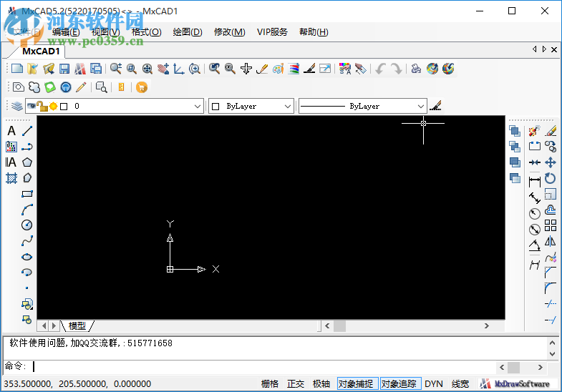The image size is (562, 392).
Task: Click the horizontal canvas scrollbar thumb
Action: [x=340, y=325]
